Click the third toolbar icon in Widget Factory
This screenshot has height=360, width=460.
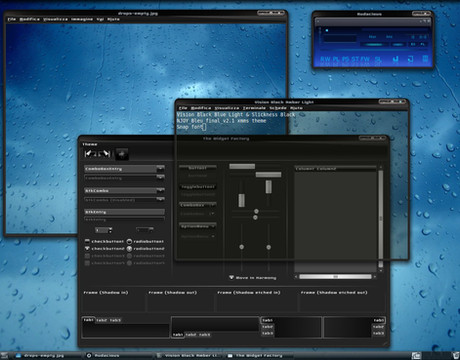(x=122, y=154)
